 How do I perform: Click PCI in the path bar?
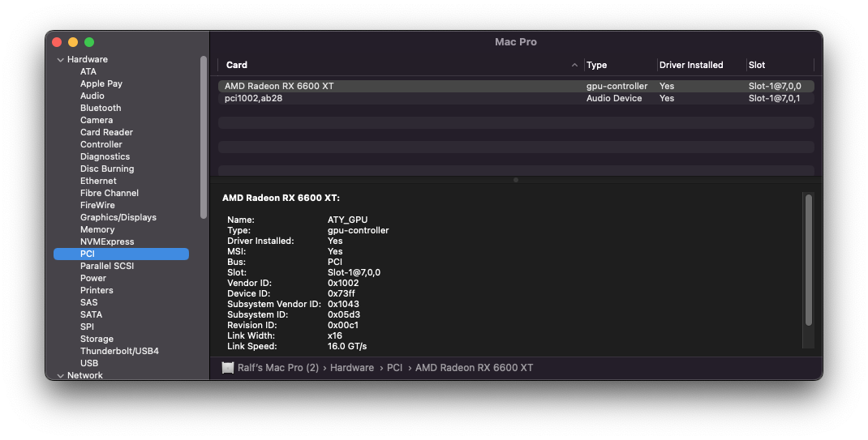(394, 368)
